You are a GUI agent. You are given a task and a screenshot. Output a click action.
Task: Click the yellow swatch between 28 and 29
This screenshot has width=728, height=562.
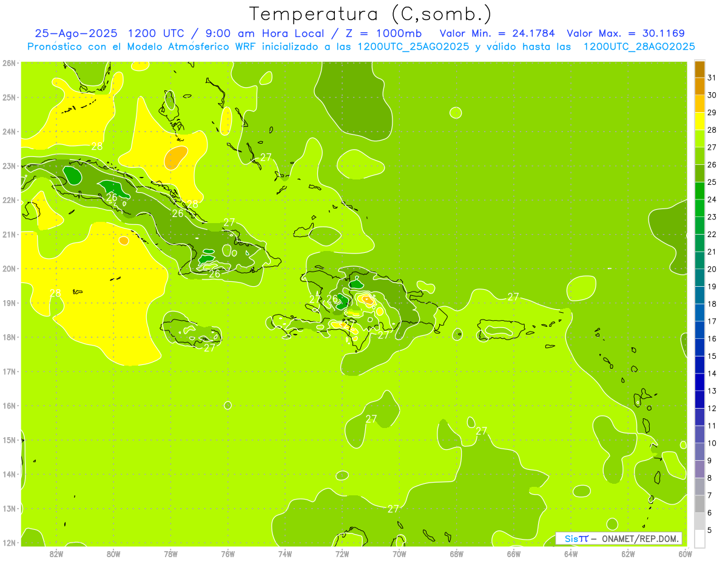(x=699, y=121)
